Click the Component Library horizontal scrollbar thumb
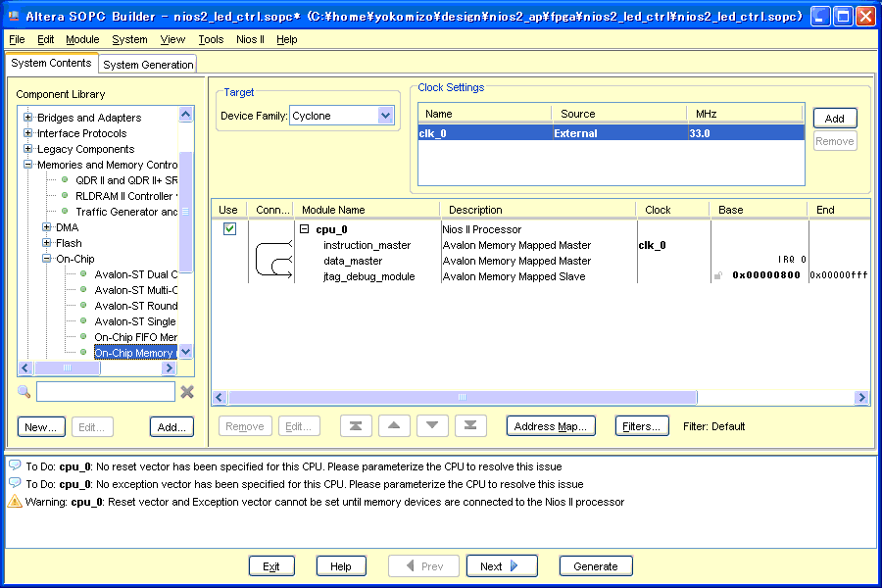Image resolution: width=882 pixels, height=588 pixels. click(68, 368)
